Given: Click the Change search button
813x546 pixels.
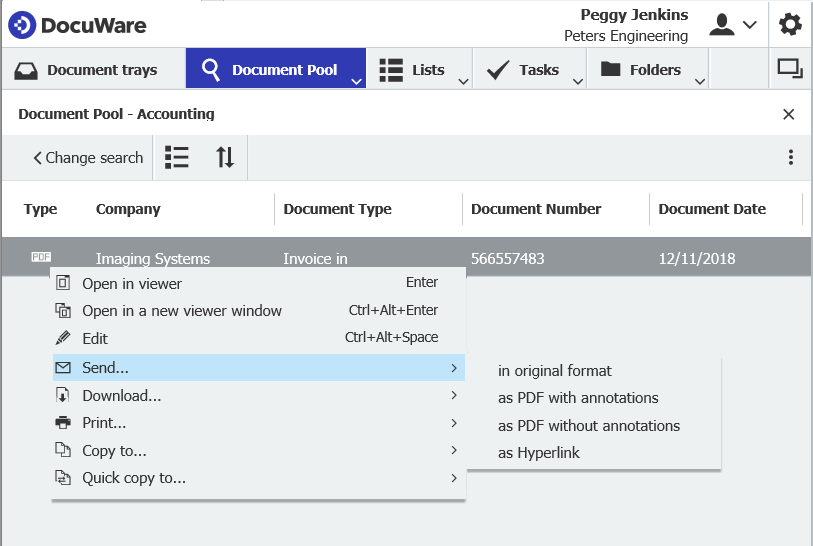Looking at the screenshot, I should [x=88, y=158].
